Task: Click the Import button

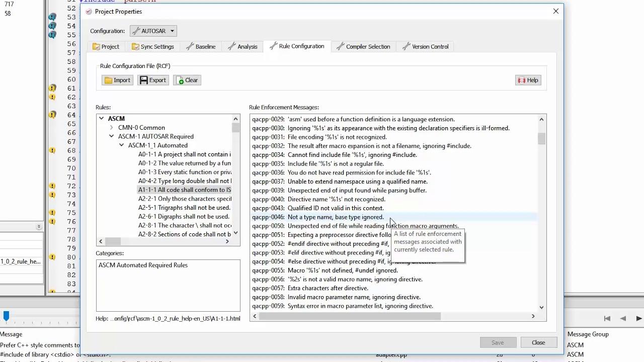Action: point(117,80)
